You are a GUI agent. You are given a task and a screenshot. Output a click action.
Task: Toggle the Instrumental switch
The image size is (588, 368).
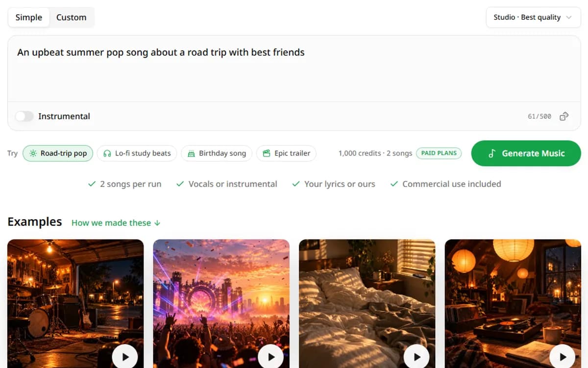point(24,116)
